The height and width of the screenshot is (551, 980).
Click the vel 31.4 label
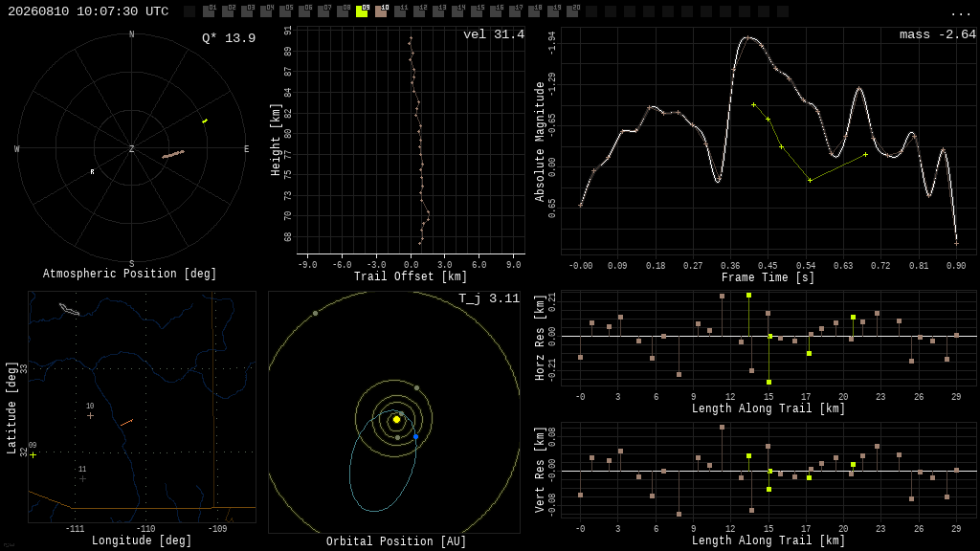(x=494, y=34)
